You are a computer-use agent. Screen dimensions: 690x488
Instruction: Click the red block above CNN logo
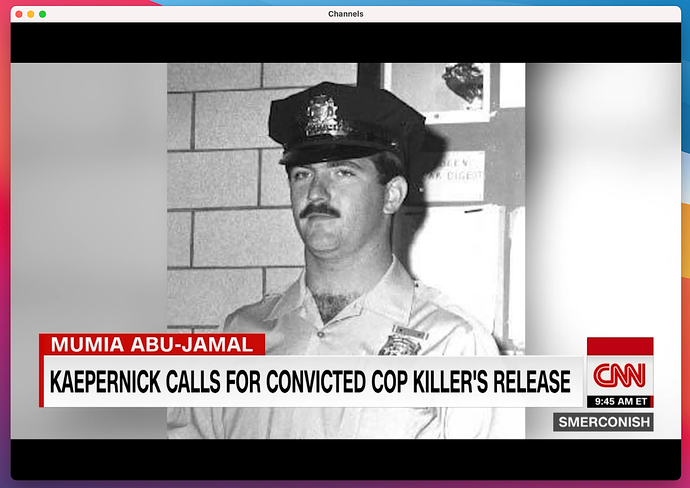(619, 346)
